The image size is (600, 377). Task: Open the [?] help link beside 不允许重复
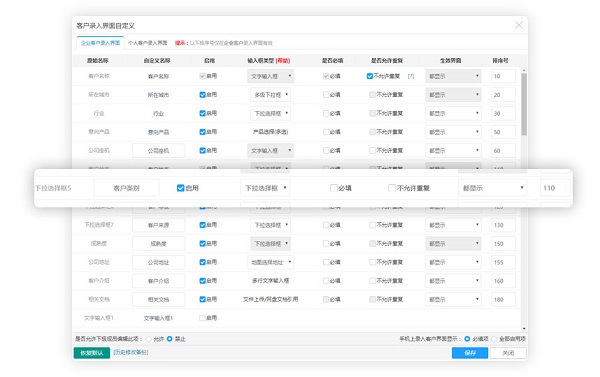[x=411, y=76]
